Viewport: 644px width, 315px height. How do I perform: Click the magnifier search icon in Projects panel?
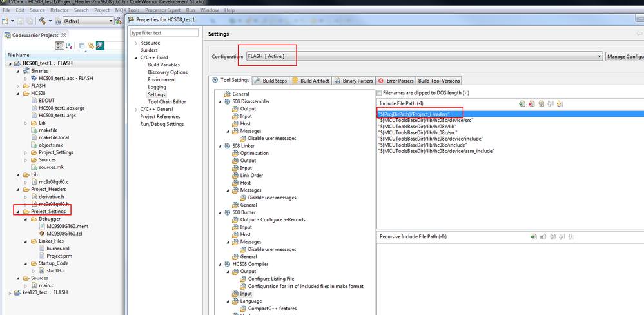(x=100, y=46)
